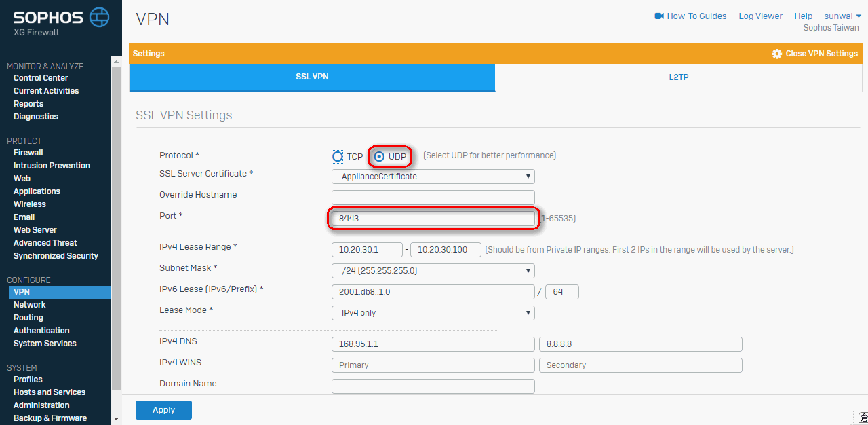This screenshot has height=425, width=868.
Task: Click the IPv4 lease range end field
Action: pyautogui.click(x=446, y=250)
